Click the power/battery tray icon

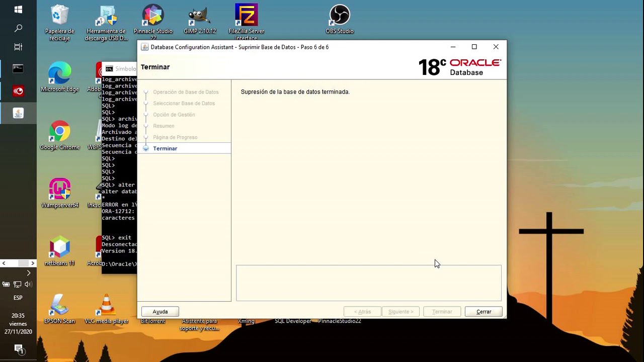pyautogui.click(x=6, y=284)
